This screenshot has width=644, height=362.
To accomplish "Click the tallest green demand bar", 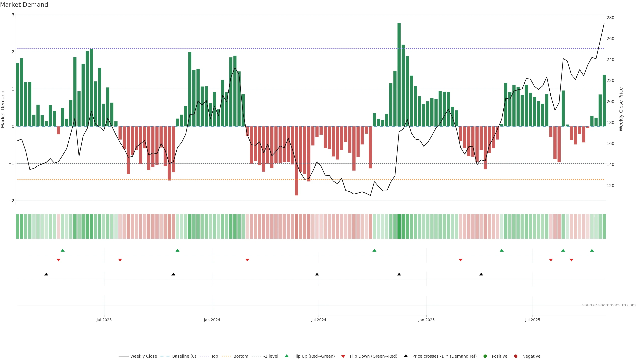I will coord(399,75).
